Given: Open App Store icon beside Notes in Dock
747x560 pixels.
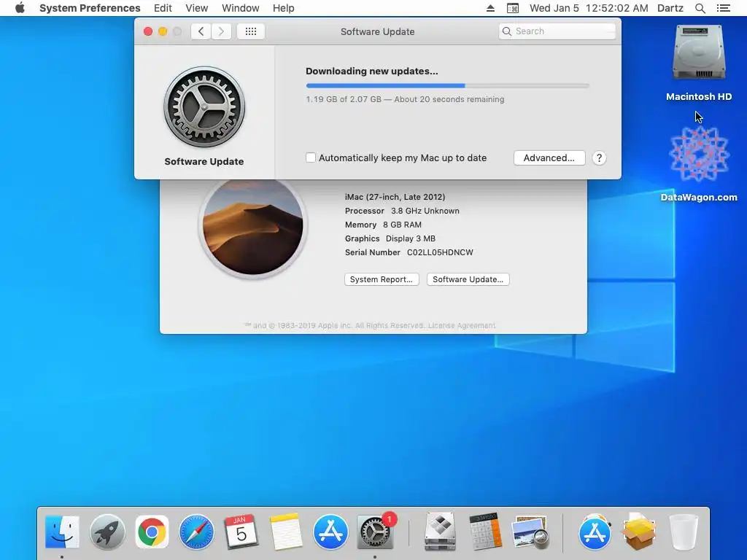Looking at the screenshot, I should 330,532.
